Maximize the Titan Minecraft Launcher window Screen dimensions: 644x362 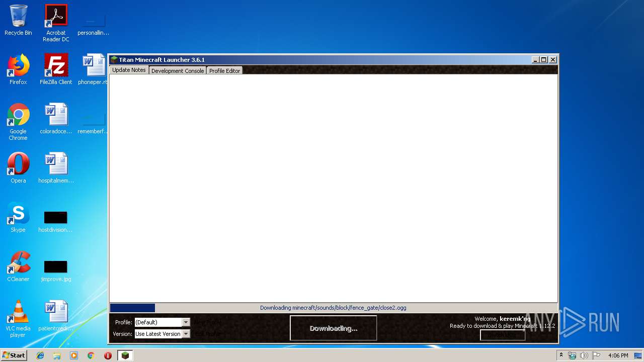coord(544,60)
